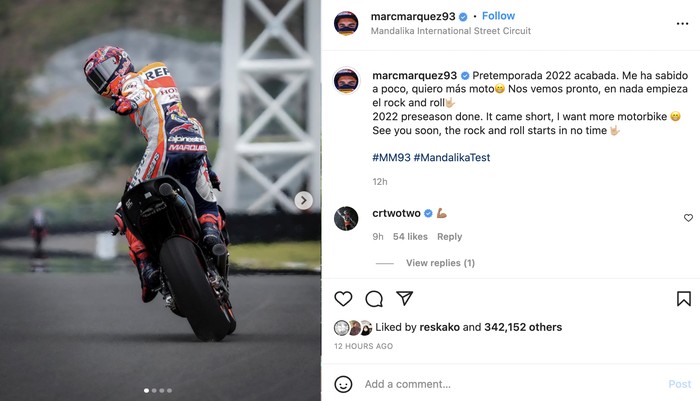Image resolution: width=700 pixels, height=401 pixels.
Task: Go to next photo in the carousel
Action: click(304, 200)
